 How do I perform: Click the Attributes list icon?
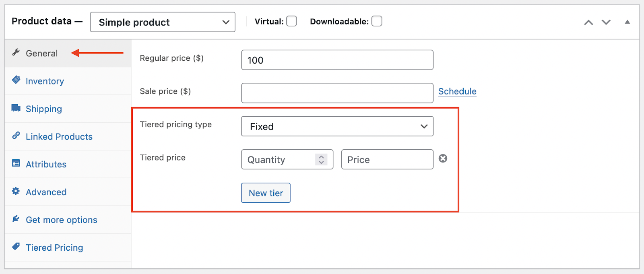coord(16,163)
